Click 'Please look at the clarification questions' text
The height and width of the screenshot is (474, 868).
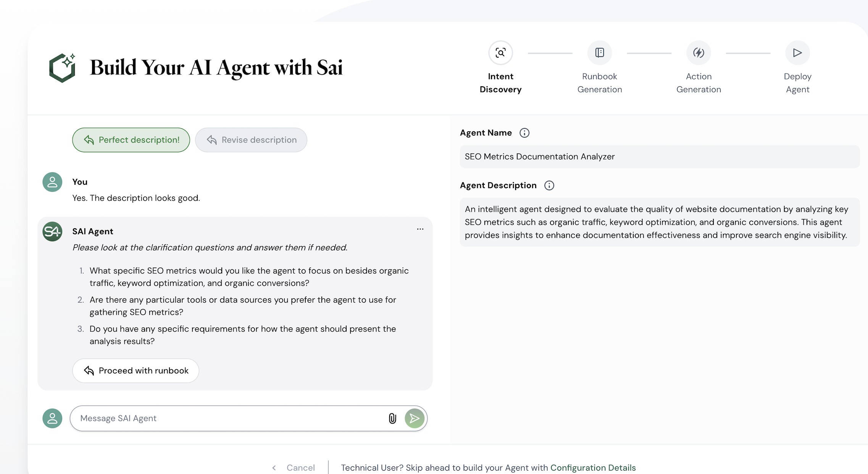coord(210,248)
